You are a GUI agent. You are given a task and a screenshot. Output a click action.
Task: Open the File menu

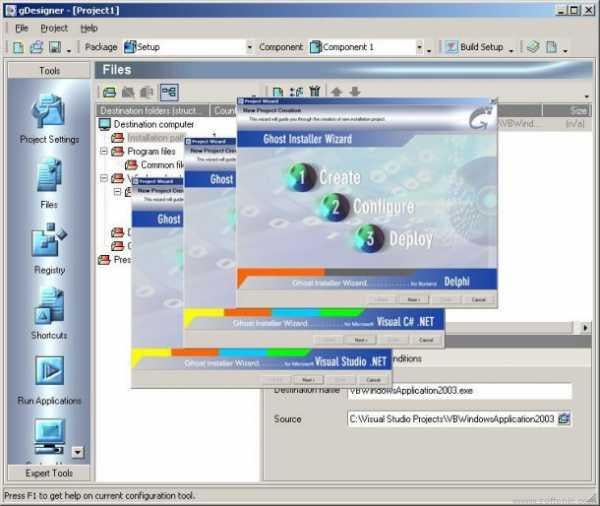click(x=21, y=28)
